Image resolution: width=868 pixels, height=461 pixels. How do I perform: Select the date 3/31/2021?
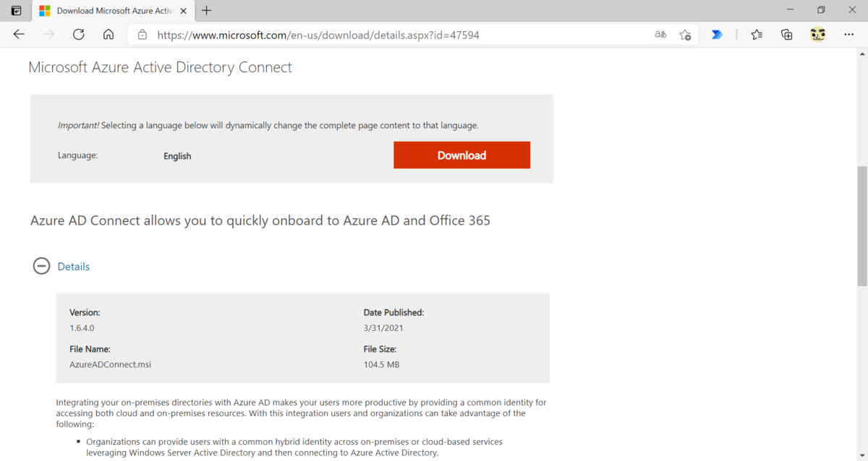(383, 328)
